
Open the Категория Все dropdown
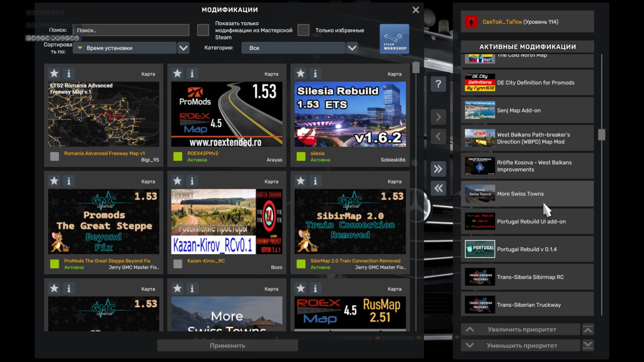click(x=293, y=48)
